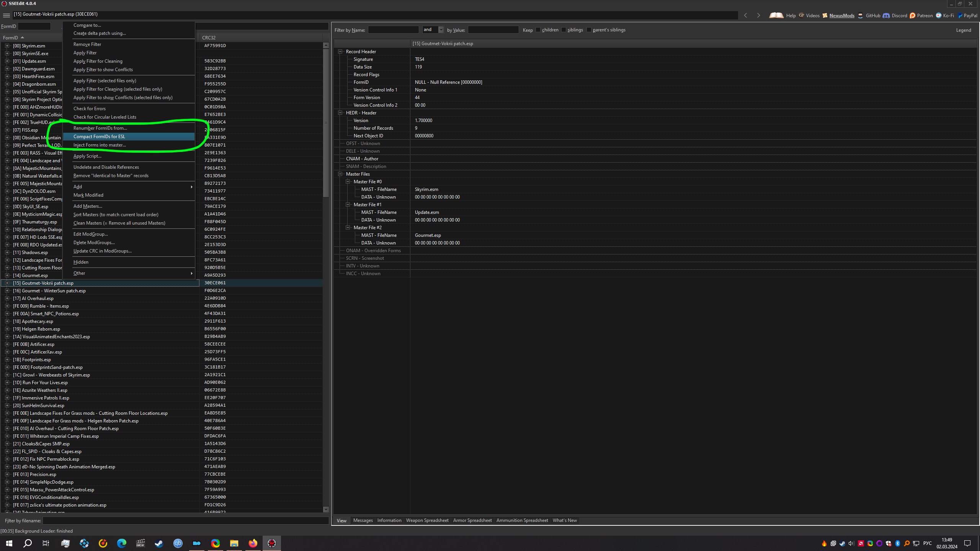Screen dimensions: 980x551
Task: Open the hamburger main menu icon
Action: [7, 15]
